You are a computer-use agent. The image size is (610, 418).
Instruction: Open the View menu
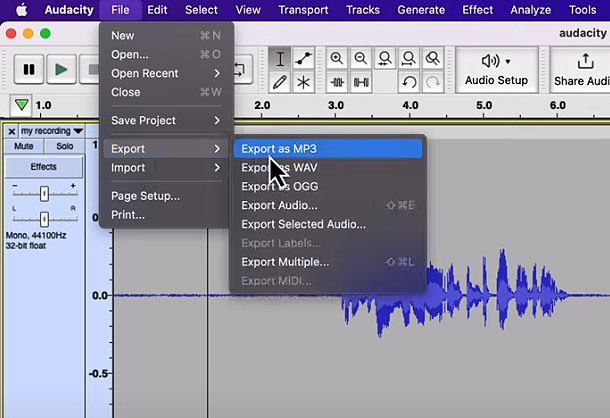248,10
